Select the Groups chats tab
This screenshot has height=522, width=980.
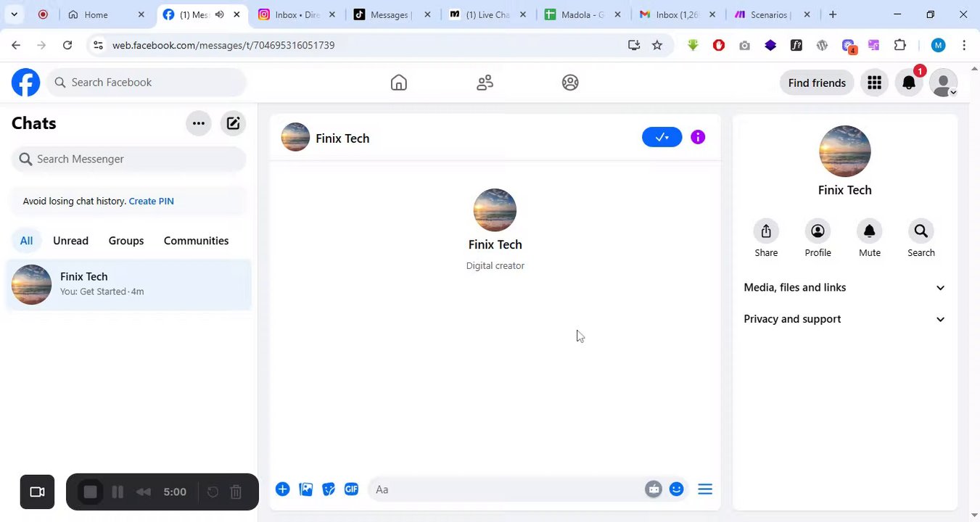126,241
